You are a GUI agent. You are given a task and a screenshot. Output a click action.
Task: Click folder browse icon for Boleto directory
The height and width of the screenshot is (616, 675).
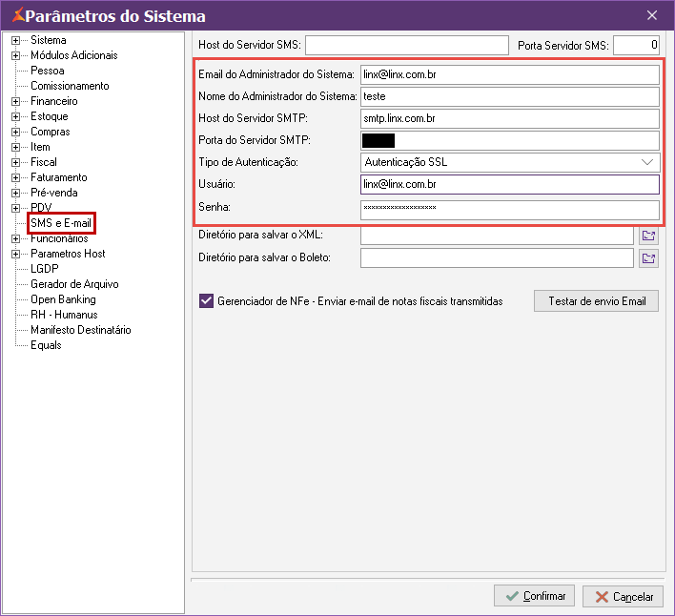[x=648, y=258]
